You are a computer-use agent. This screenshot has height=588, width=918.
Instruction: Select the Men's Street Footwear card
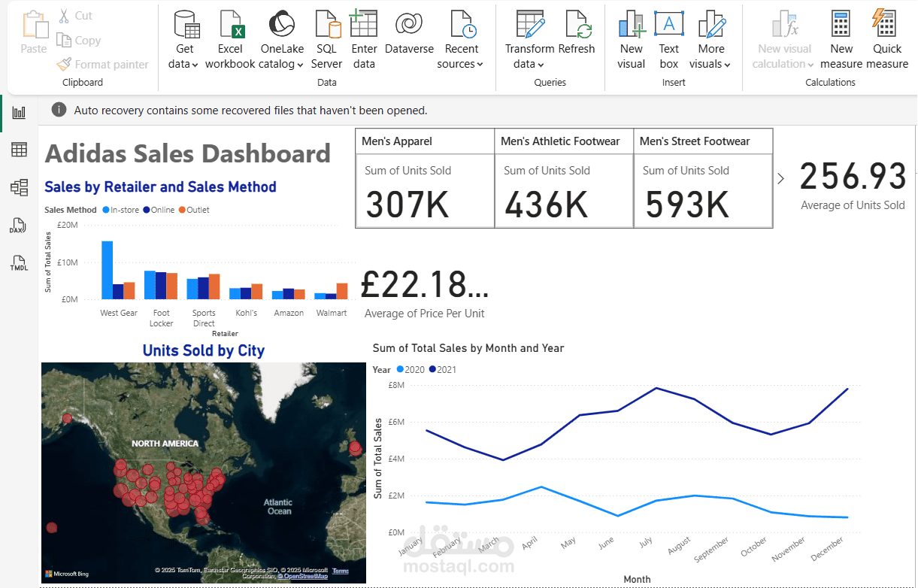(703, 178)
